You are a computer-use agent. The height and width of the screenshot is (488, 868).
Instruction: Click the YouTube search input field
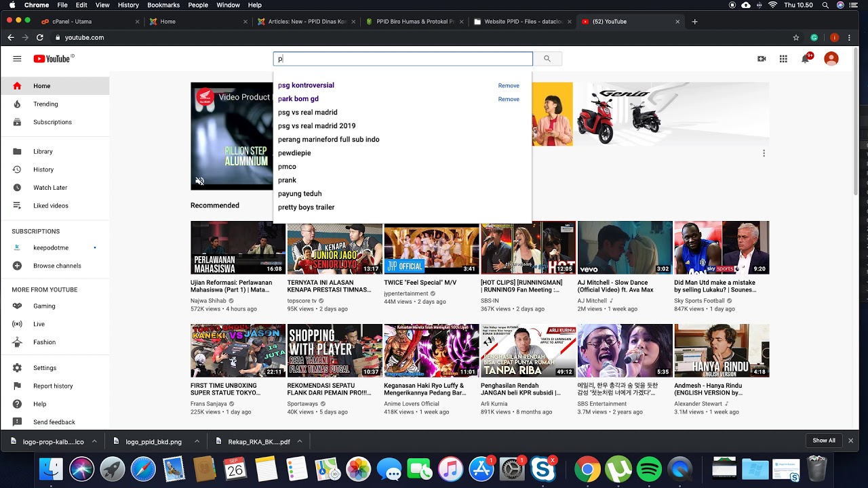point(403,59)
